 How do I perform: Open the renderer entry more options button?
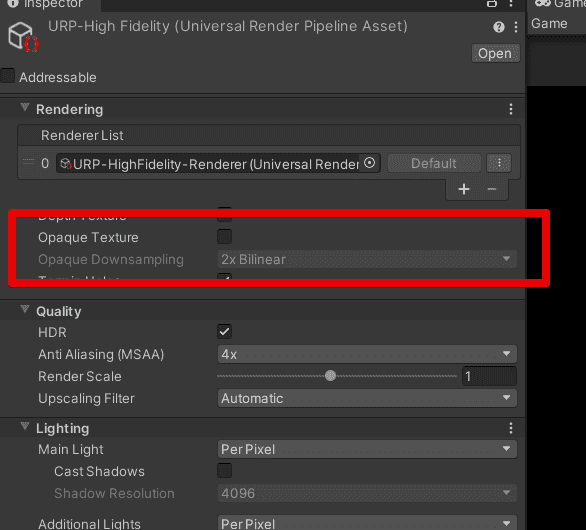499,163
